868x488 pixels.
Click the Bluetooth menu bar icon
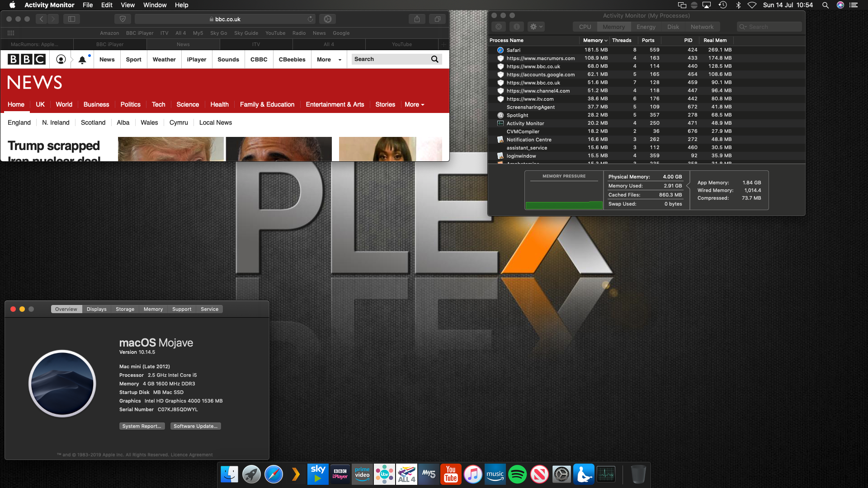[738, 5]
